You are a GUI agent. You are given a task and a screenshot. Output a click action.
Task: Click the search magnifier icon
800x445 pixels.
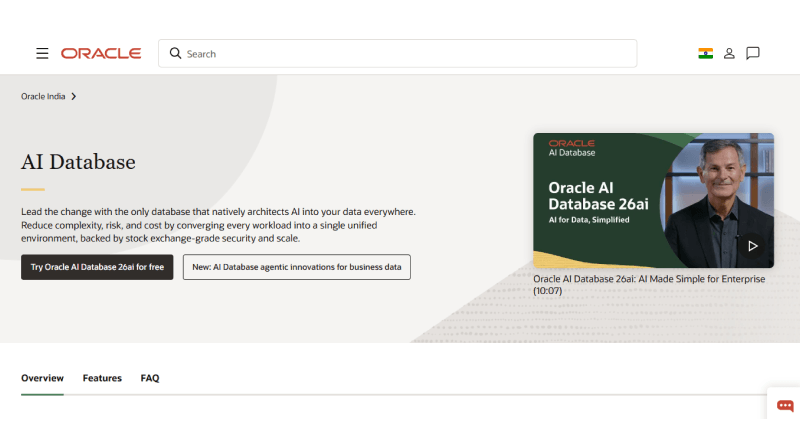point(176,53)
